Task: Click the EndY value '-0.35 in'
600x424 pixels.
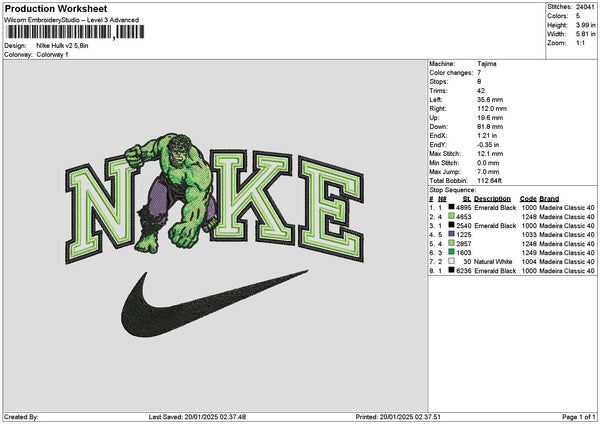Action: 488,145
